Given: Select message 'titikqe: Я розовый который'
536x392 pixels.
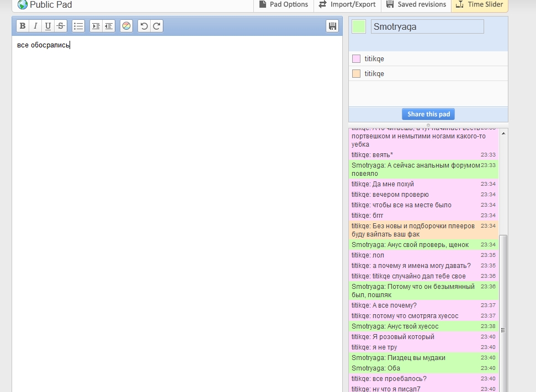Looking at the screenshot, I should pyautogui.click(x=423, y=337).
